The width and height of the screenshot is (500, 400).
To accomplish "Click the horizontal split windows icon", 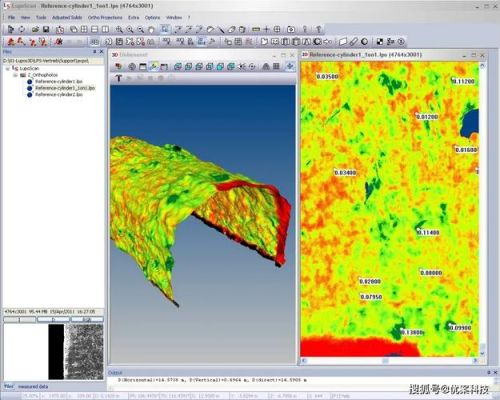I will 95,29.
